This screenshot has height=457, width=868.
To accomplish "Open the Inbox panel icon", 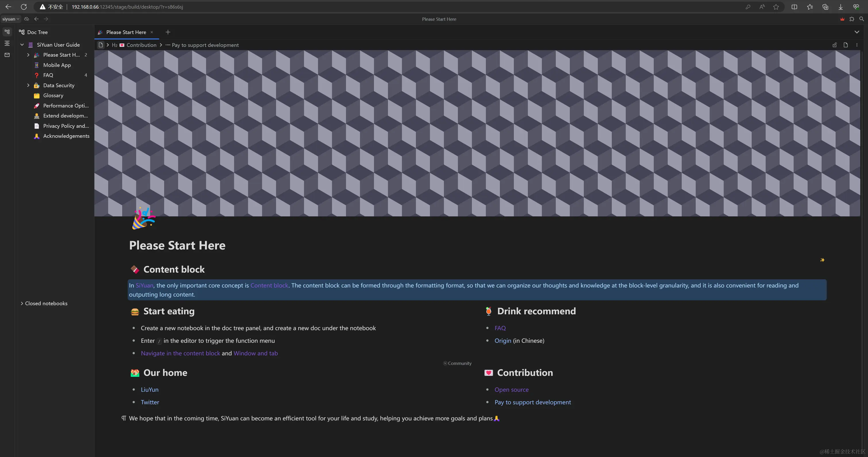I will point(7,55).
